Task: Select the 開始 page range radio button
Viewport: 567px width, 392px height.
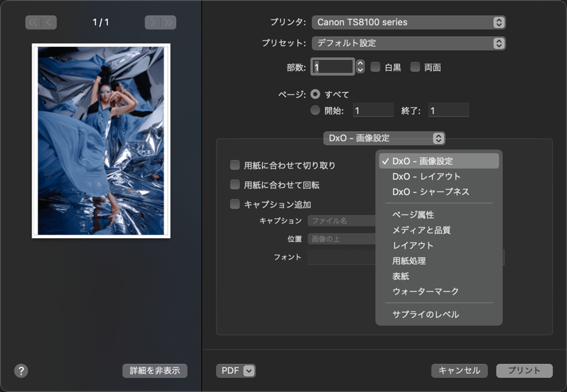Action: [x=315, y=110]
